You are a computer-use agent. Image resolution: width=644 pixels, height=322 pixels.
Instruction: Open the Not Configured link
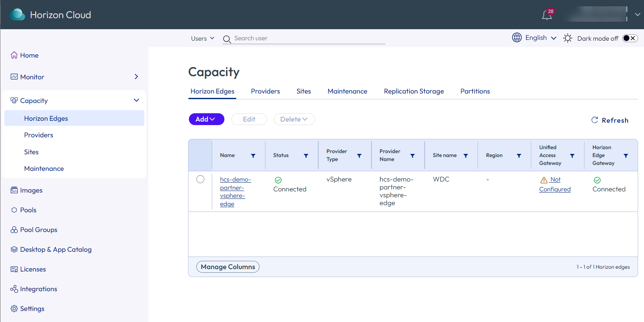click(x=555, y=184)
